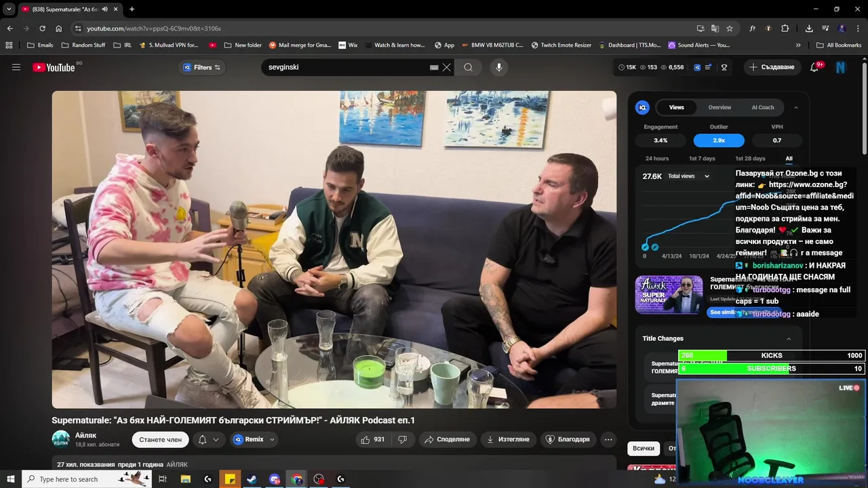This screenshot has width=868, height=488.
Task: Go to YouTube home via the logo
Action: tap(54, 67)
